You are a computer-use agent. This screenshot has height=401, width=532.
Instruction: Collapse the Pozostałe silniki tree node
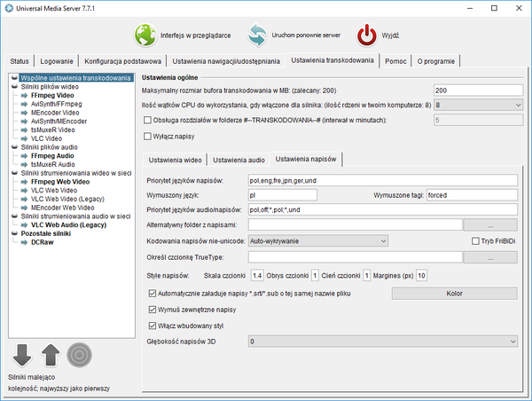[x=14, y=233]
